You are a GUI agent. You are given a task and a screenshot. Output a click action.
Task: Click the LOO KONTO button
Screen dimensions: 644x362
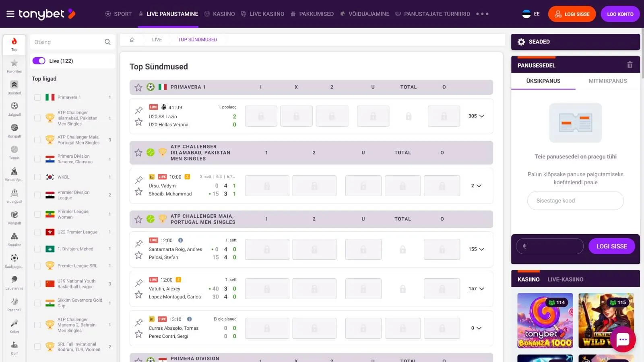coord(620,14)
